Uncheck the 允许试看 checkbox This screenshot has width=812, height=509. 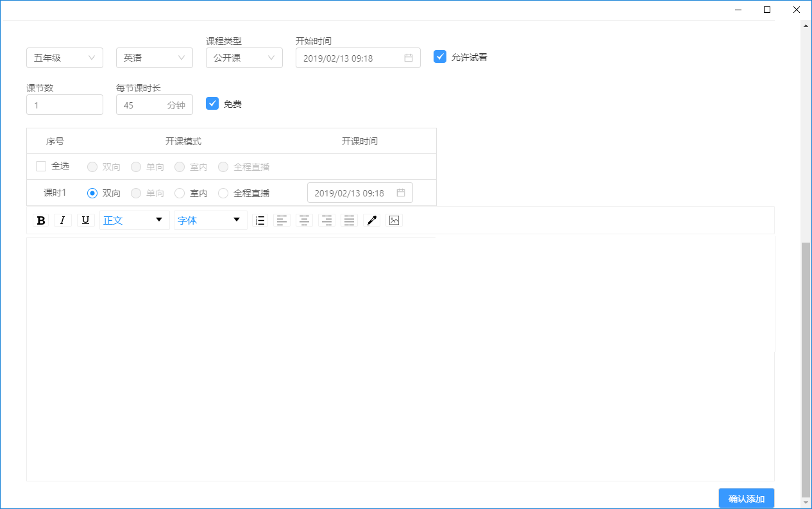click(440, 56)
